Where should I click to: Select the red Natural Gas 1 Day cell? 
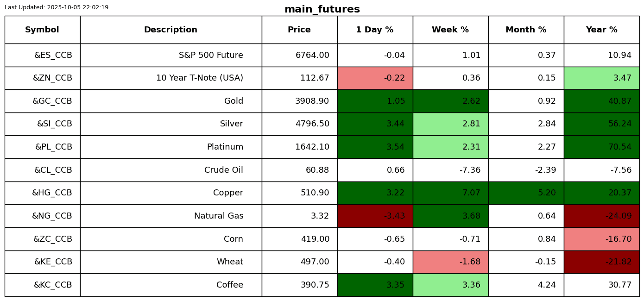pos(375,216)
